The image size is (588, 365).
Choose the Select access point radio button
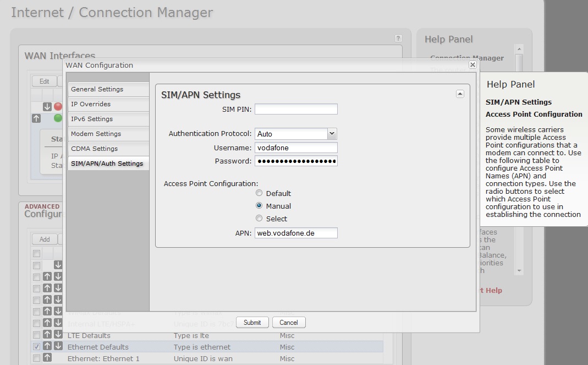pos(259,219)
